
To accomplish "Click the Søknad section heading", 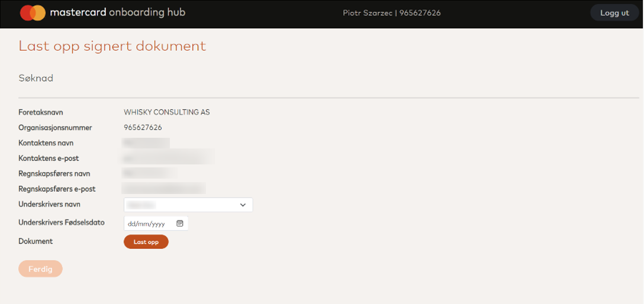I will point(36,78).
